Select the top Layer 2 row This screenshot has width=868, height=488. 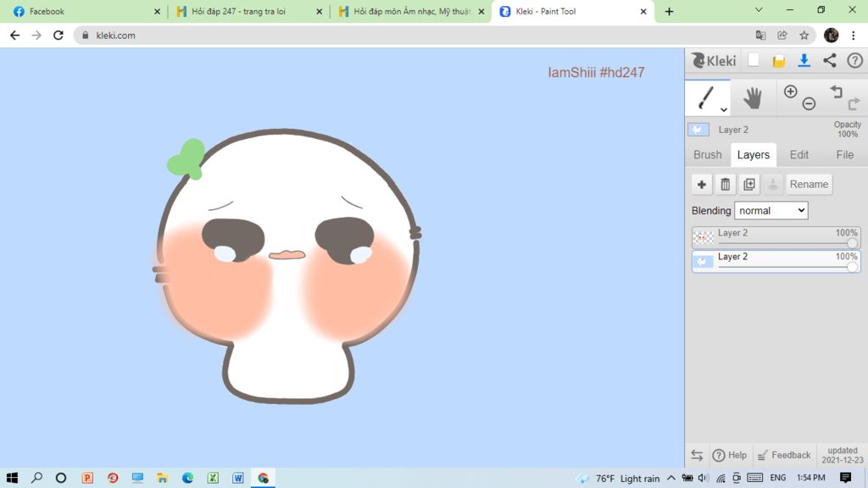[776, 237]
